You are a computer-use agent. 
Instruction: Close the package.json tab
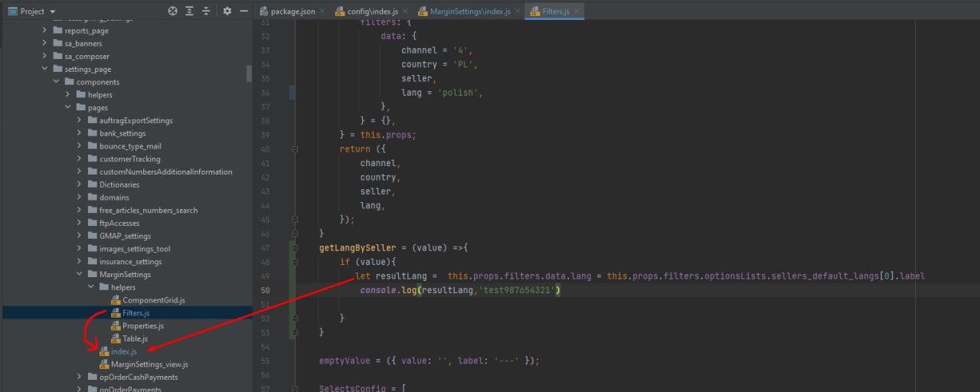pyautogui.click(x=322, y=11)
